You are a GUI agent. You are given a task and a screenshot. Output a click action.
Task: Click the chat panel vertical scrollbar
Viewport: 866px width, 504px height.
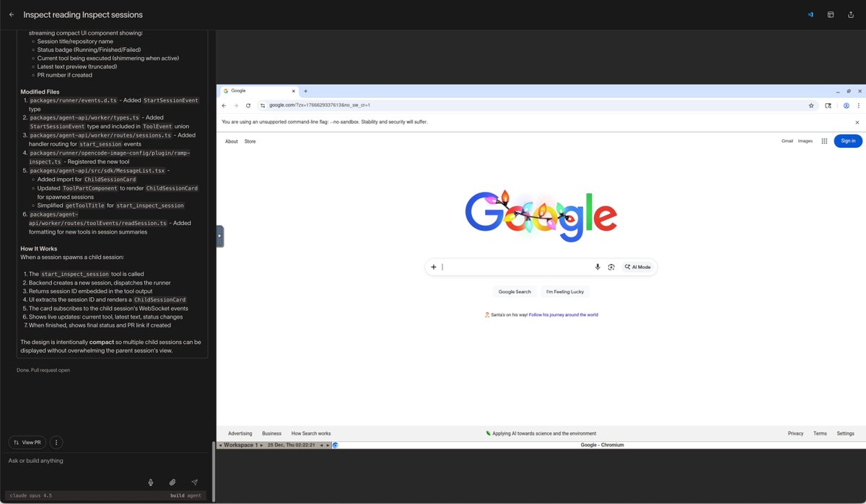213,471
